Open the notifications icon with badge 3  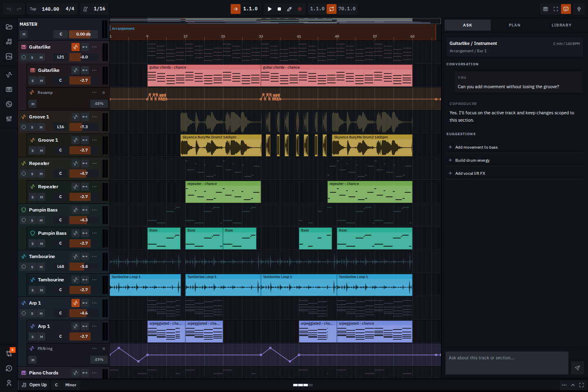[x=10, y=353]
